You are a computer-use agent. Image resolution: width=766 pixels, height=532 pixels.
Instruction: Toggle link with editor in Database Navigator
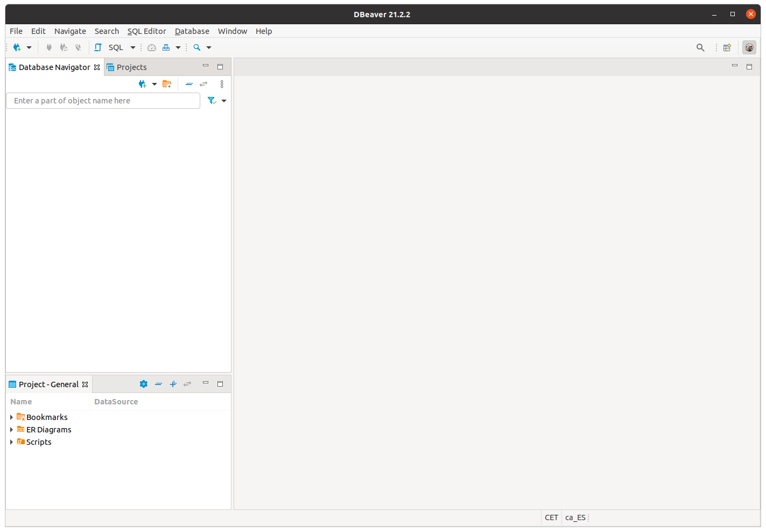coord(203,84)
